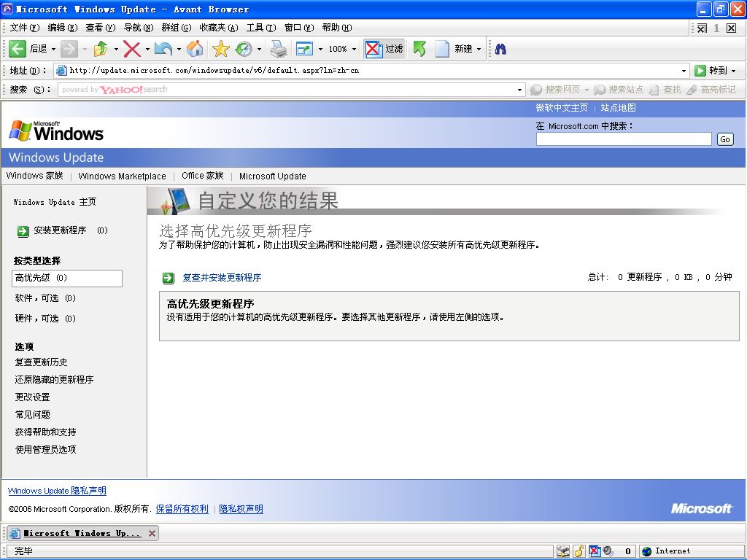747x560 pixels.
Task: Click the full screen window icon
Action: [x=304, y=49]
